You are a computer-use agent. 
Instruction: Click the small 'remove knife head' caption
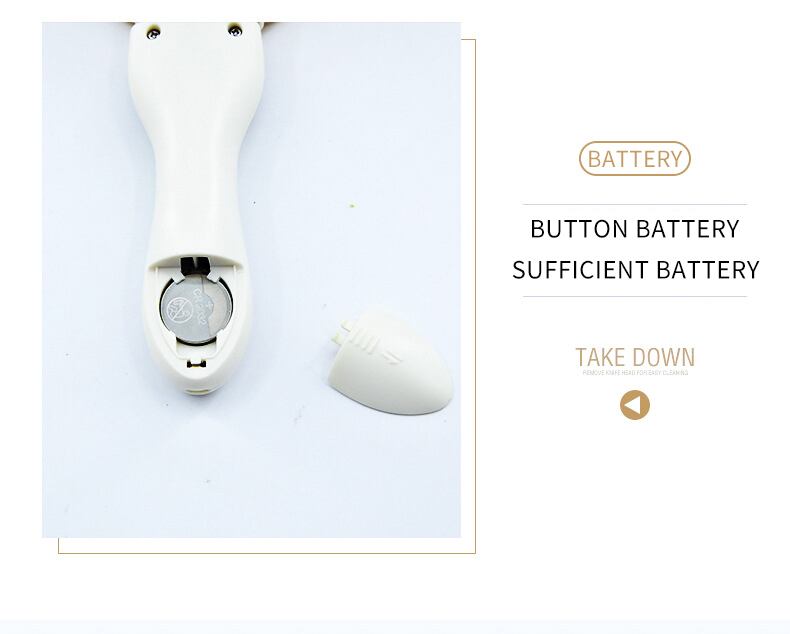point(635,373)
